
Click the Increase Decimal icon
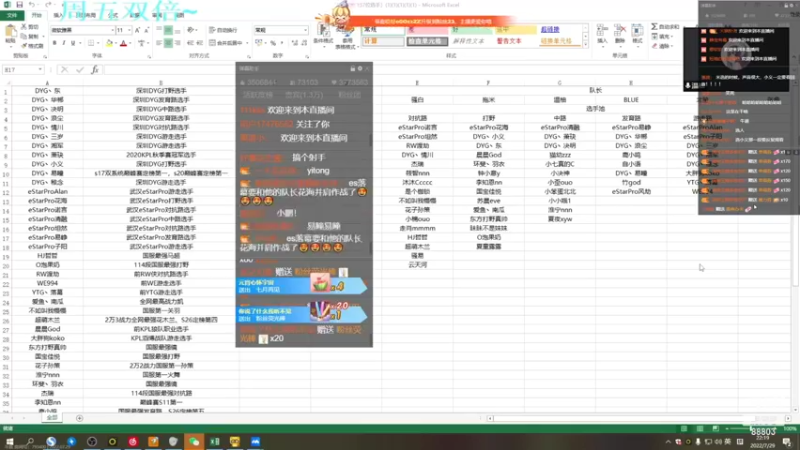(295, 43)
